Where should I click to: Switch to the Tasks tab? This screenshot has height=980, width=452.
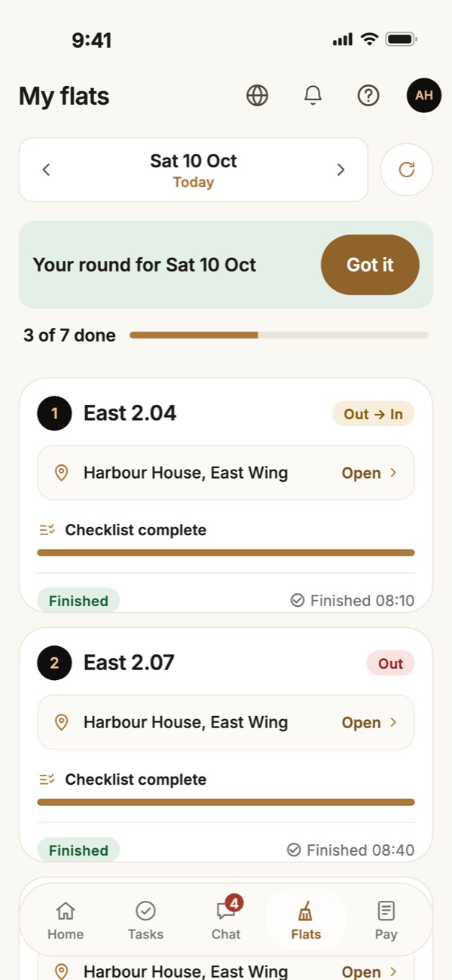145,920
